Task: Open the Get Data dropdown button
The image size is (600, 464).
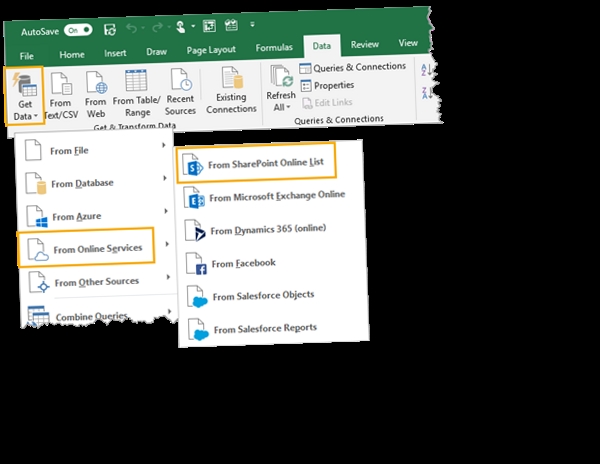Action: click(x=24, y=96)
